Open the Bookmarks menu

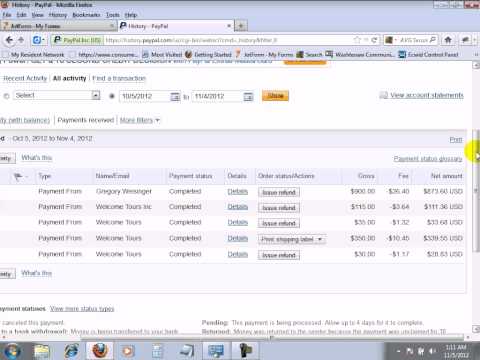coord(86,15)
